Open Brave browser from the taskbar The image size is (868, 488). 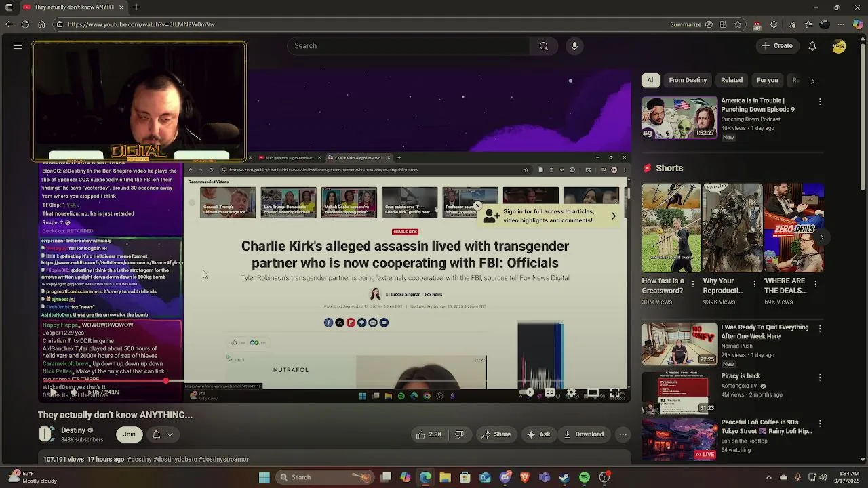(525, 477)
